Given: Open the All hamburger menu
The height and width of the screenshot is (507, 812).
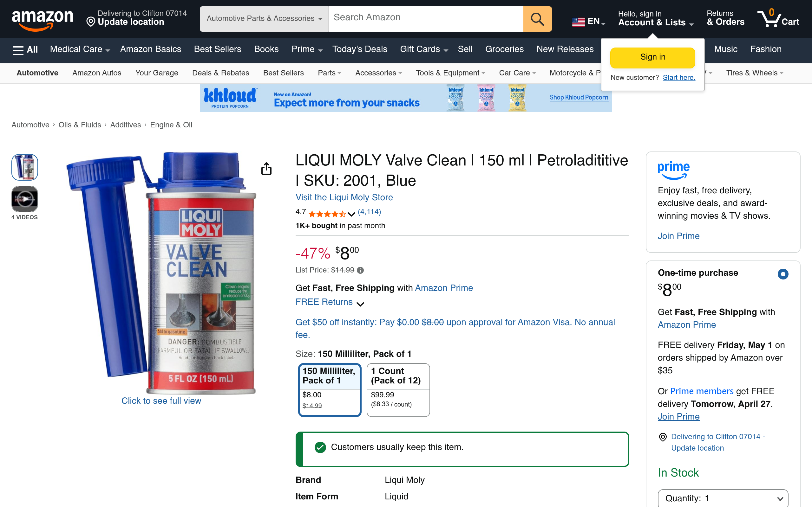Looking at the screenshot, I should pyautogui.click(x=25, y=50).
